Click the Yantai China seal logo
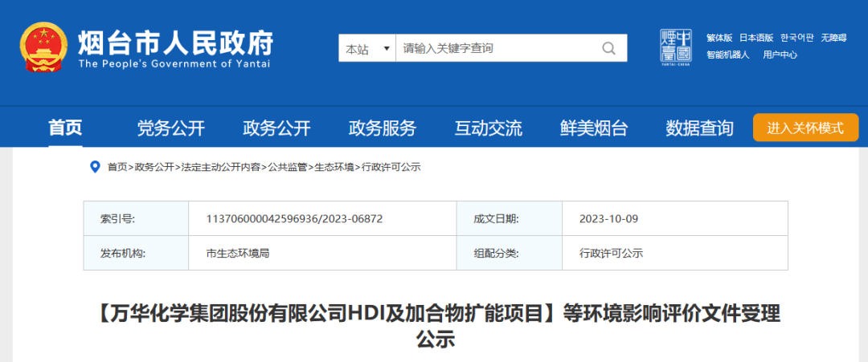This screenshot has width=868, height=362. [x=676, y=47]
